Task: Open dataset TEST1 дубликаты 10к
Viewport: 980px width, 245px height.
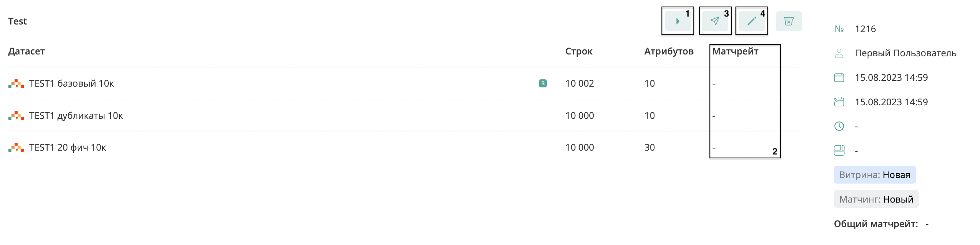Action: 76,116
